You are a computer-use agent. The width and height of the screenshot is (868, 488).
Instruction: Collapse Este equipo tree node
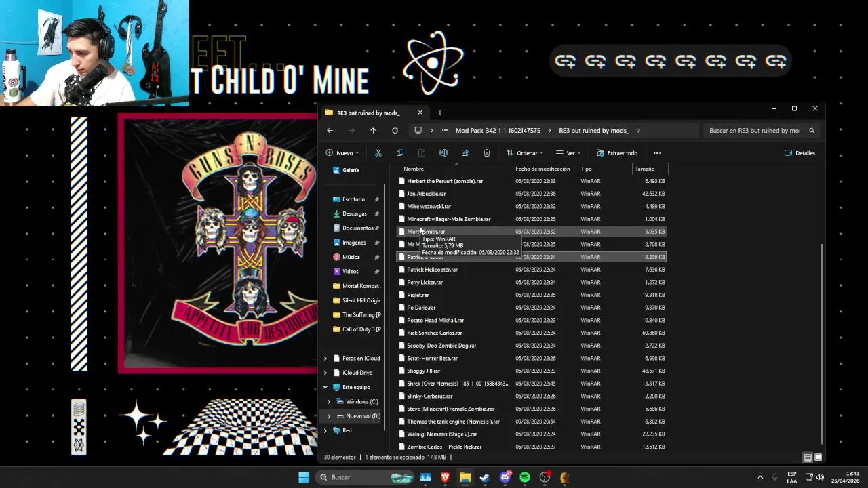(325, 387)
